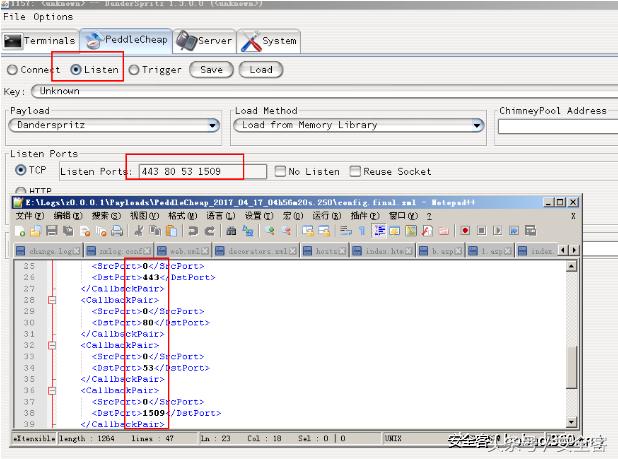
Task: Open the File menu in DanderSpritz
Action: tap(14, 17)
